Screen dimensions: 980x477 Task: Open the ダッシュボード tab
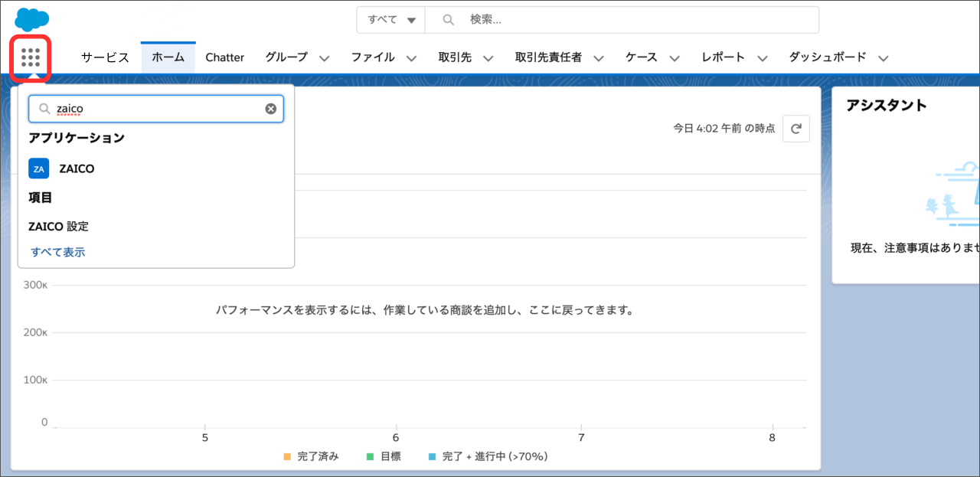click(x=828, y=57)
